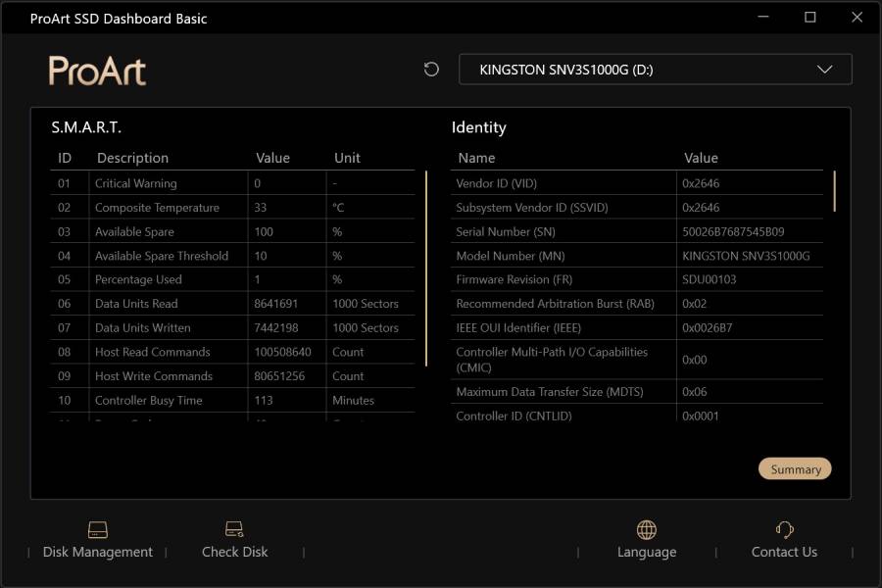Image resolution: width=882 pixels, height=588 pixels.
Task: Click the S.M.A.R.T. section heading
Action: 86,127
